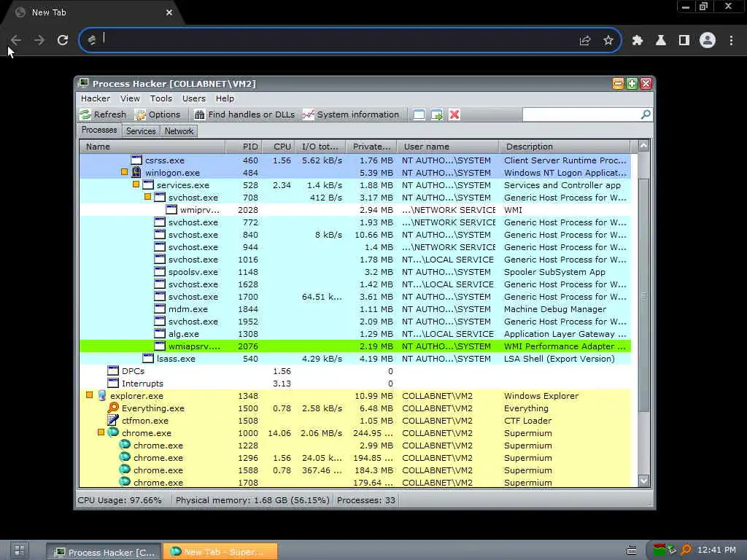The height and width of the screenshot is (560, 747).
Task: Toggle the browser side panel icon
Action: click(684, 41)
